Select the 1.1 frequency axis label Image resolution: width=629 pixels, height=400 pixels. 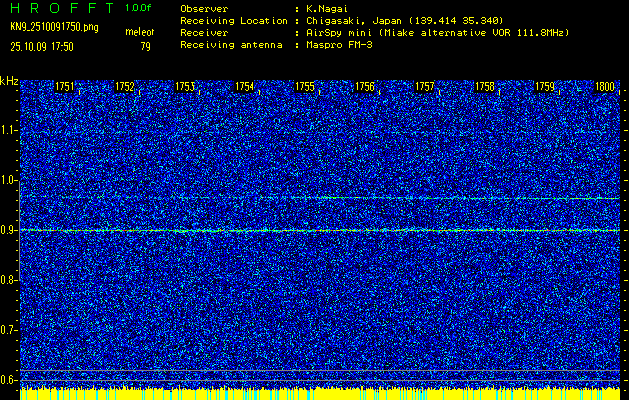pos(9,130)
